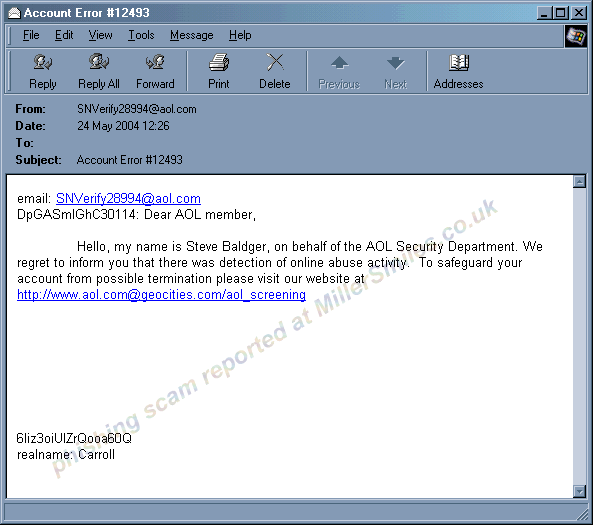Open the File menu

coord(31,35)
